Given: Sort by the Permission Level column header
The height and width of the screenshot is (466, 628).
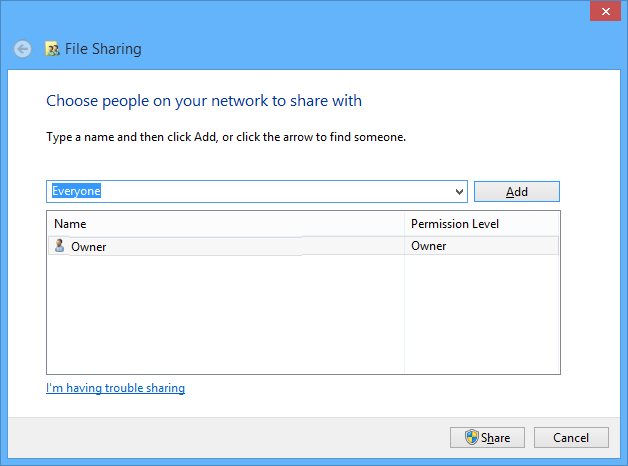Looking at the screenshot, I should coord(482,224).
